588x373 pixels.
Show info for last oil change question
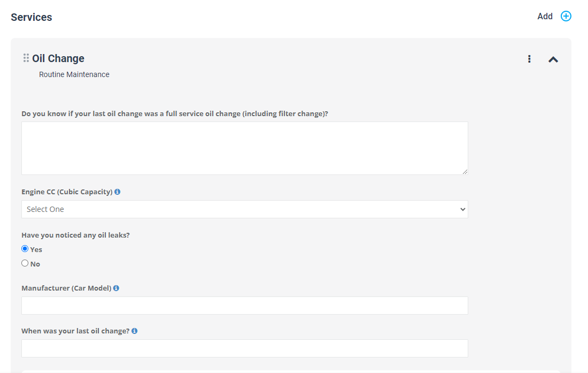coord(134,331)
